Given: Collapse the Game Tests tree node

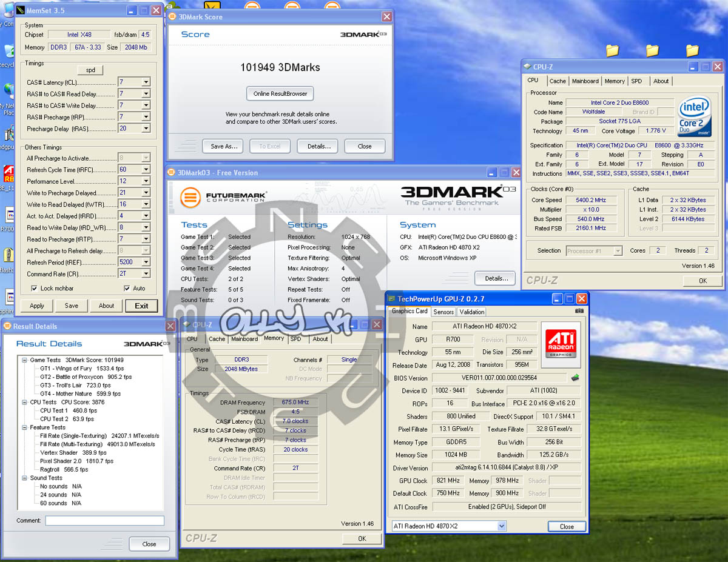Looking at the screenshot, I should coord(24,360).
